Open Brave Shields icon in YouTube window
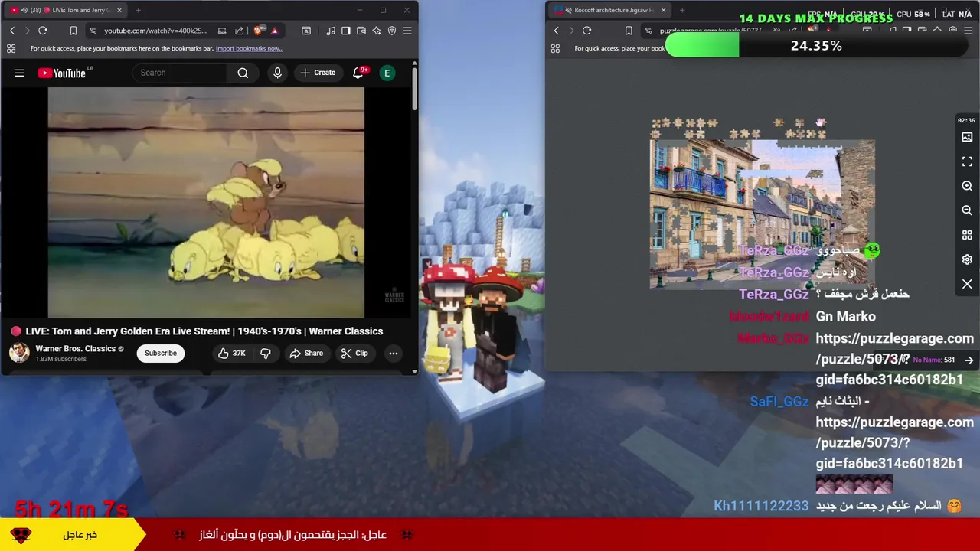The height and width of the screenshot is (551, 980). (x=258, y=31)
